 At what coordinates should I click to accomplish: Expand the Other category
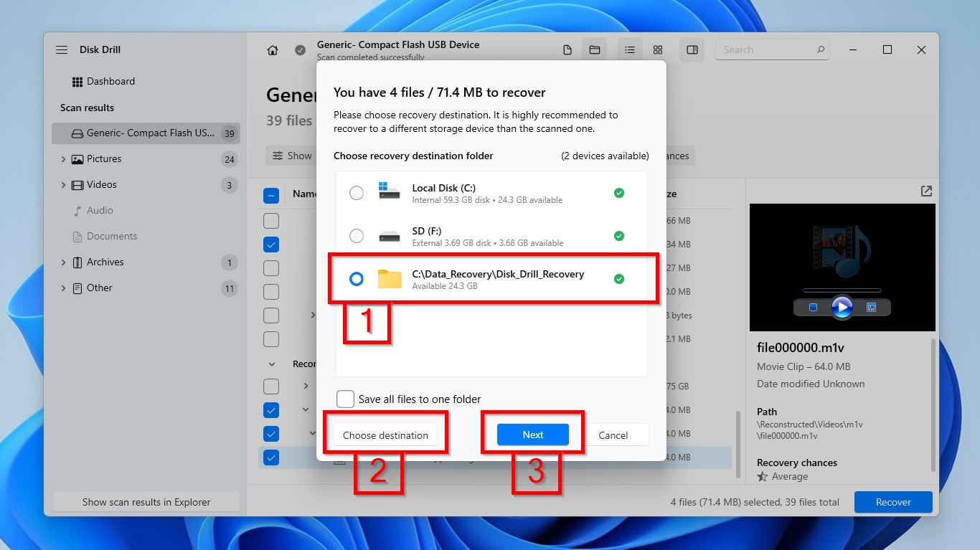63,288
